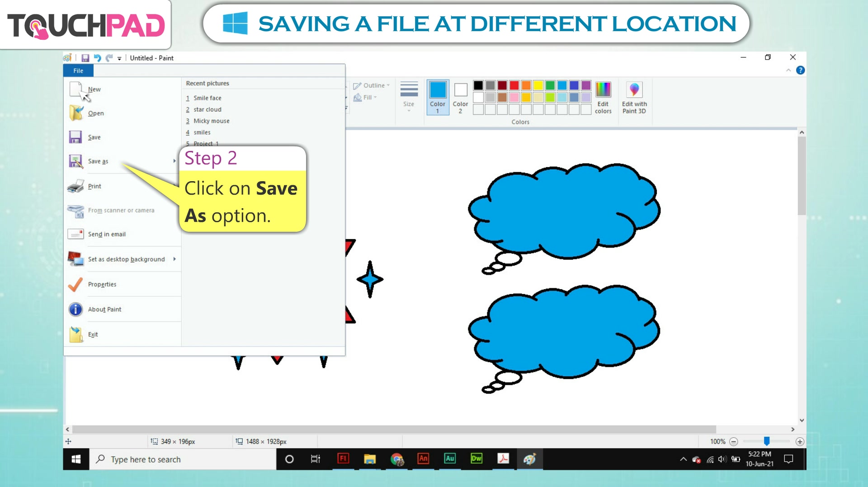The image size is (868, 487).
Task: Open the Size line thickness dropdown
Action: click(x=409, y=97)
